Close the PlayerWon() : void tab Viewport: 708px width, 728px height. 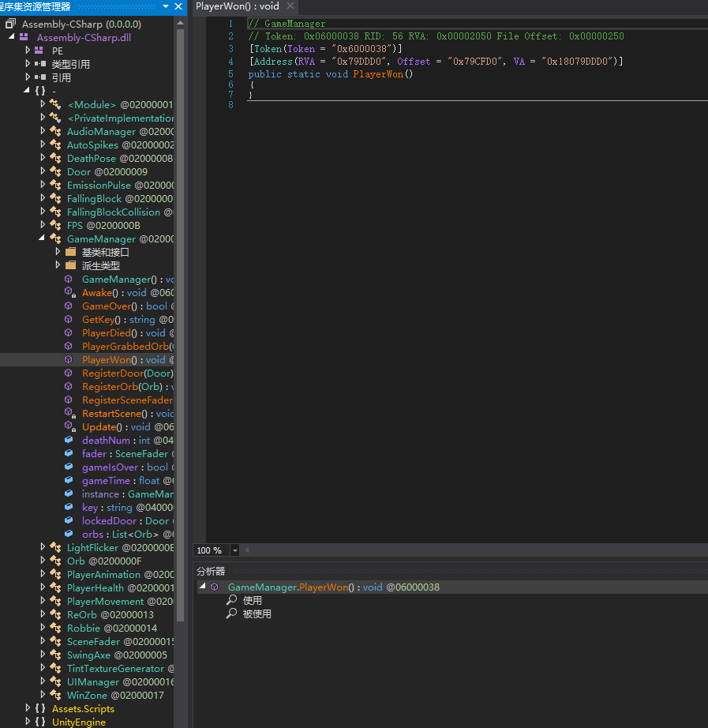click(x=290, y=6)
